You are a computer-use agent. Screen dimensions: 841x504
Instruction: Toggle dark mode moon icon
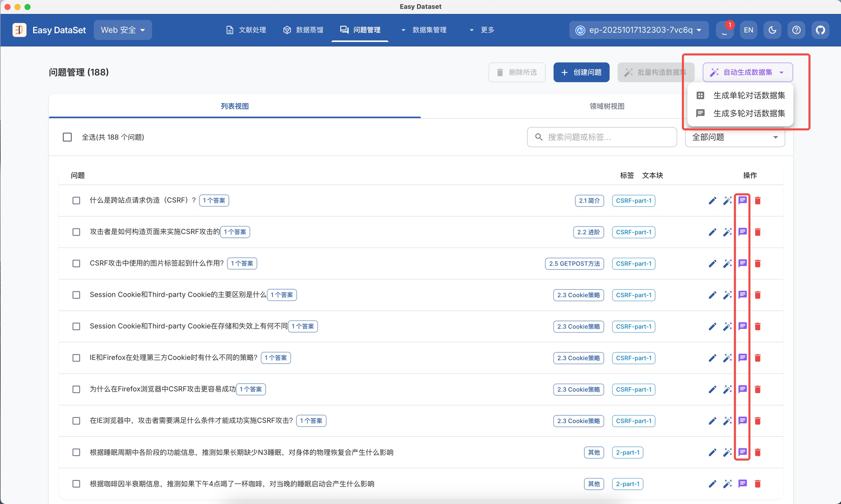tap(772, 30)
